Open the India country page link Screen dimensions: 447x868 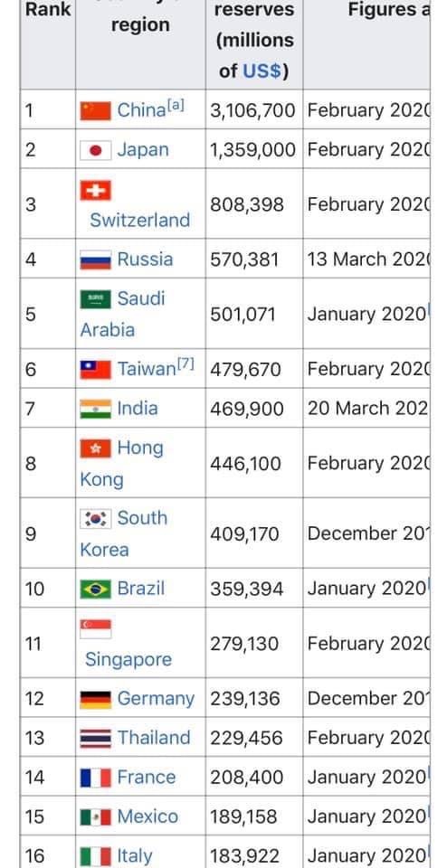pyautogui.click(x=138, y=409)
